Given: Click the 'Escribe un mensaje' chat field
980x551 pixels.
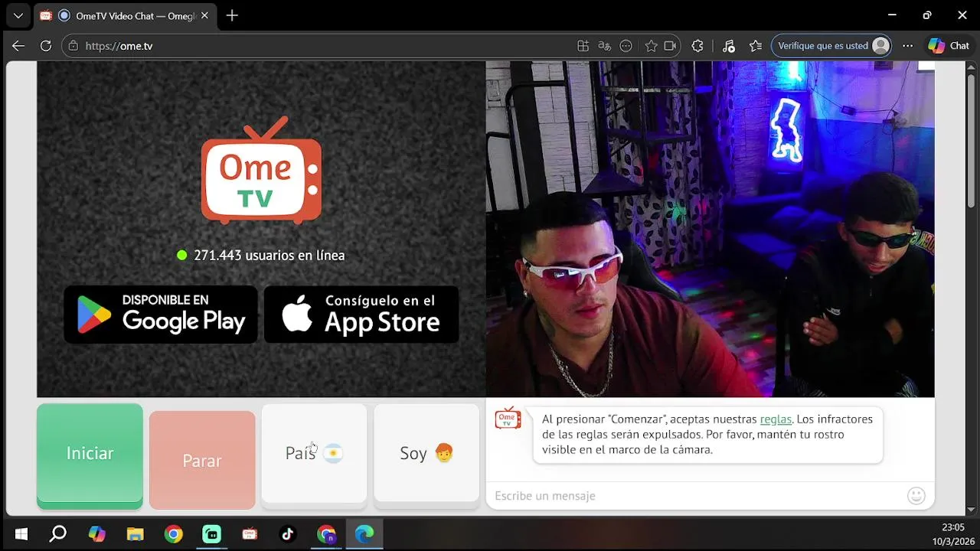Looking at the screenshot, I should coord(697,496).
